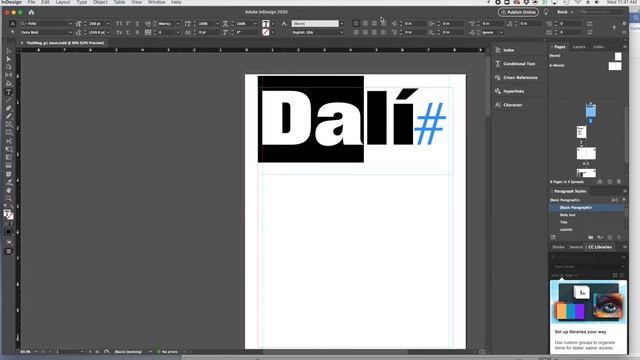The image size is (640, 360).
Task: Click the search field in application bar
Action: 602,12
